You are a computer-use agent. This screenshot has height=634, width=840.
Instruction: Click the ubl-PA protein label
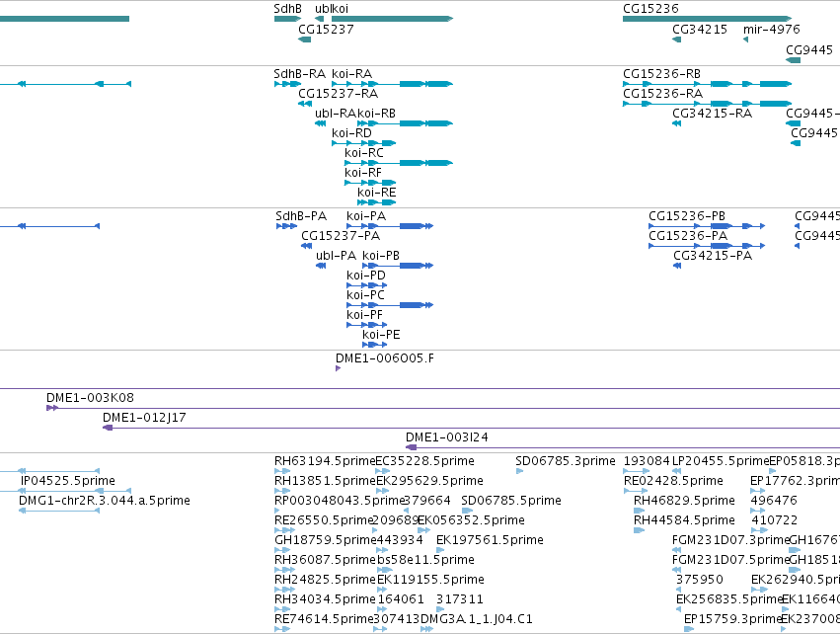(x=336, y=256)
